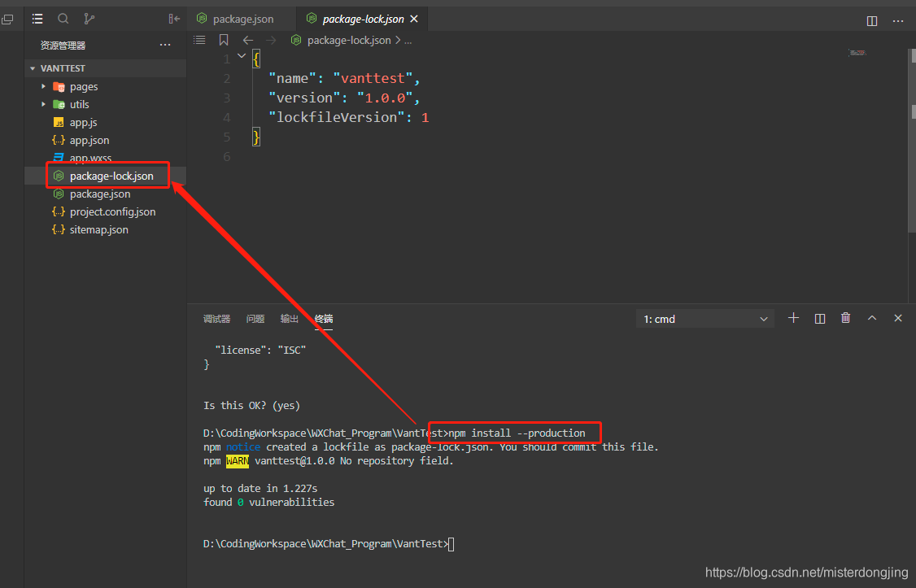Switch to the package.json tab
The height and width of the screenshot is (588, 916).
pyautogui.click(x=242, y=19)
